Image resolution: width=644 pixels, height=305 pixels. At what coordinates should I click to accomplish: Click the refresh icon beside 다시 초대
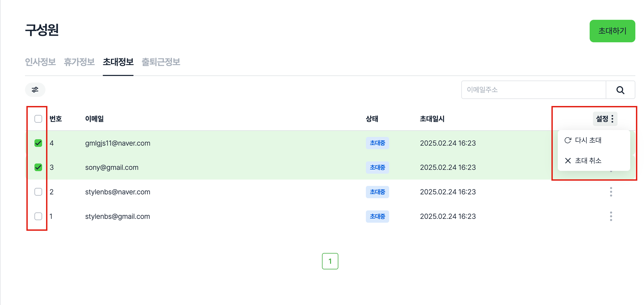coord(568,140)
